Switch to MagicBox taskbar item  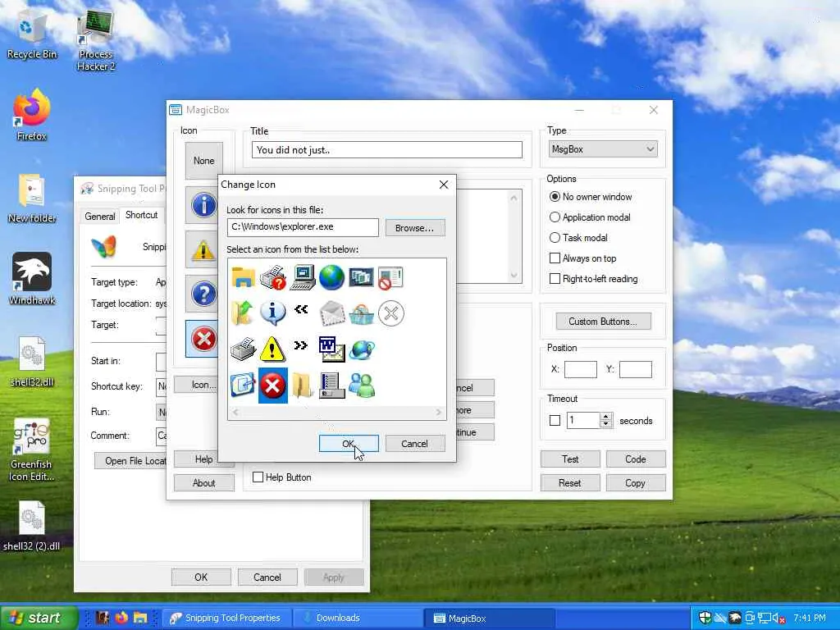click(491, 618)
